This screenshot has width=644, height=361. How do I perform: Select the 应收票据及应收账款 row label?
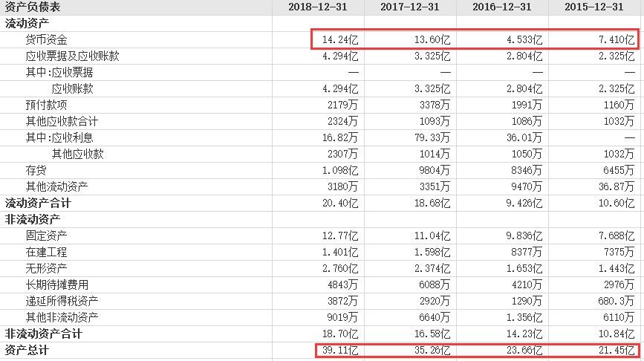(x=72, y=56)
